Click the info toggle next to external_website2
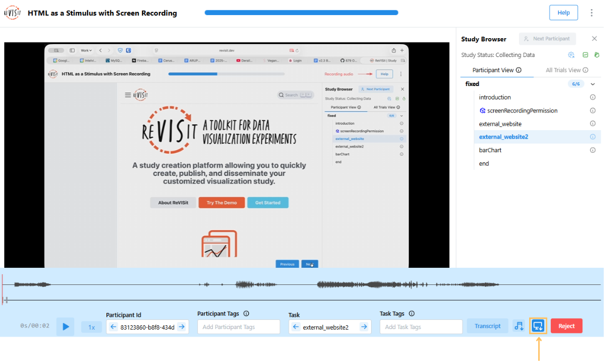This screenshot has width=605, height=364. 594,137
